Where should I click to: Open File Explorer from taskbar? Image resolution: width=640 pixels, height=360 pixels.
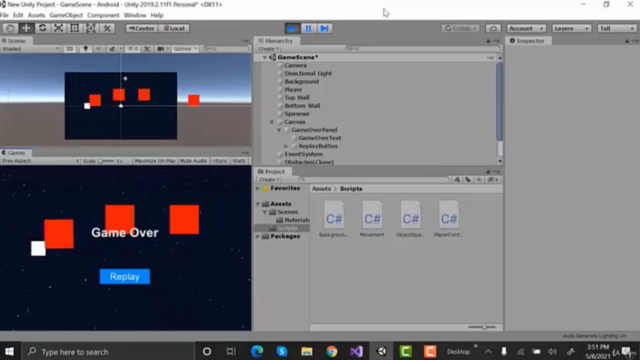click(307, 351)
